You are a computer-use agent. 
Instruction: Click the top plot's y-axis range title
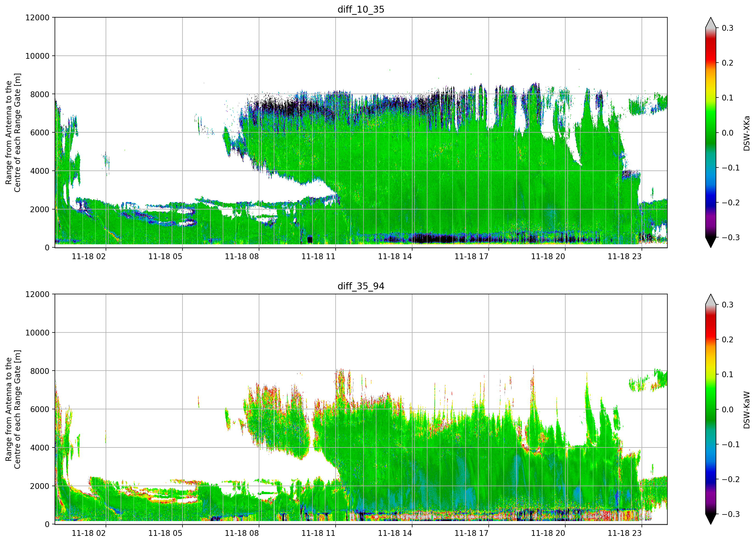13,132
